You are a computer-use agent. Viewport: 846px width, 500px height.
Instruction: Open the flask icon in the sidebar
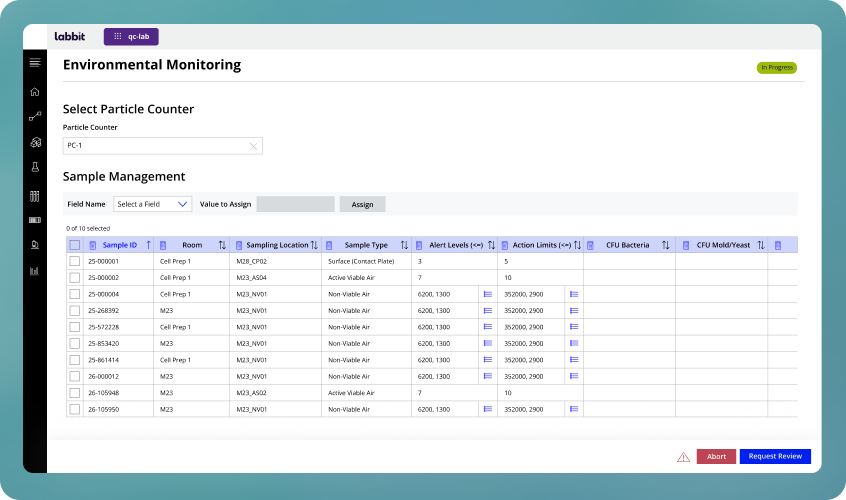pyautogui.click(x=35, y=167)
